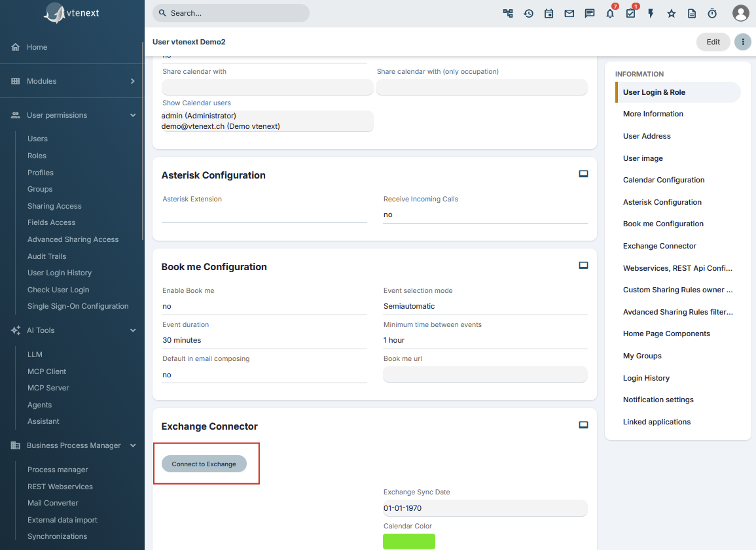Image resolution: width=756 pixels, height=550 pixels.
Task: Open the to-do checklist icon with badge
Action: [x=631, y=13]
